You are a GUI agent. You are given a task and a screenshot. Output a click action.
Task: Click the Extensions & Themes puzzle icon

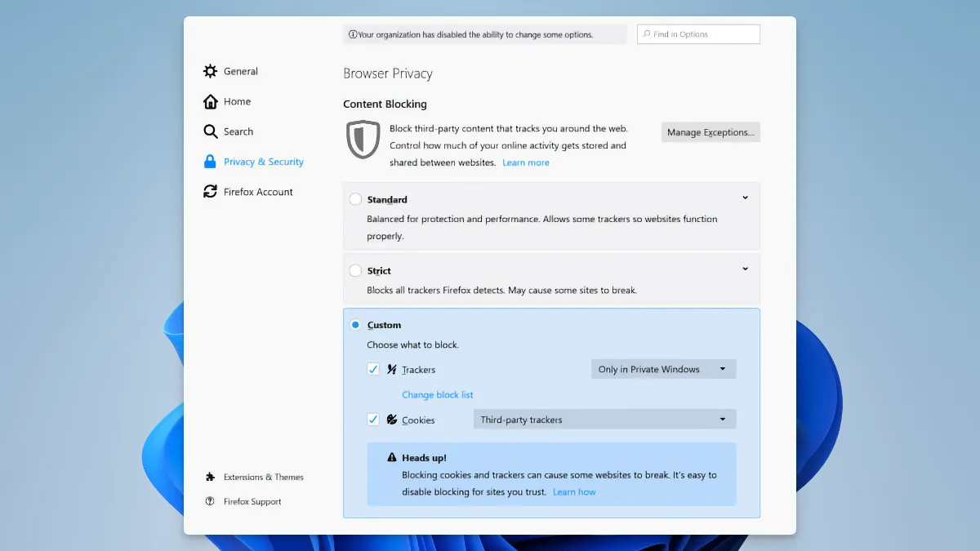(210, 477)
